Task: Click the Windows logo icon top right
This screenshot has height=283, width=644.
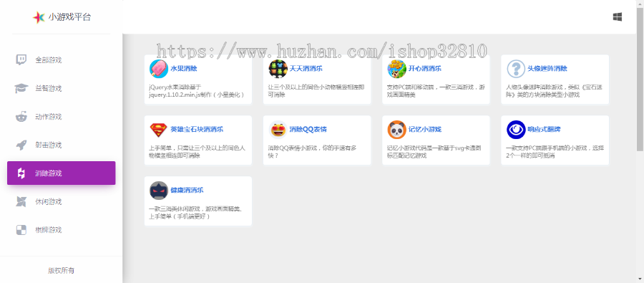Action: coord(617,17)
